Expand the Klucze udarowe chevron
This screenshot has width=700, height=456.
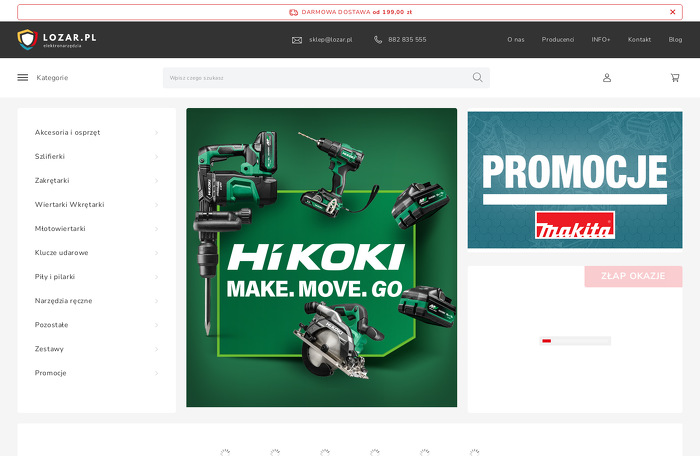[x=156, y=253]
